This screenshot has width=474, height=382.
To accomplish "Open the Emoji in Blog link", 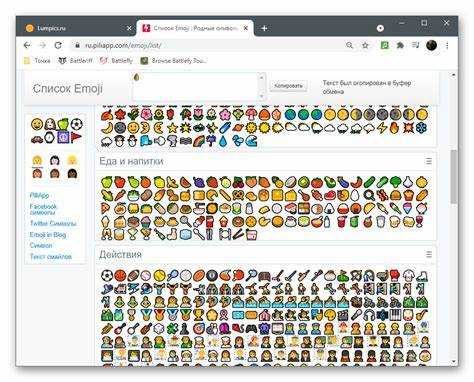I will [x=48, y=235].
